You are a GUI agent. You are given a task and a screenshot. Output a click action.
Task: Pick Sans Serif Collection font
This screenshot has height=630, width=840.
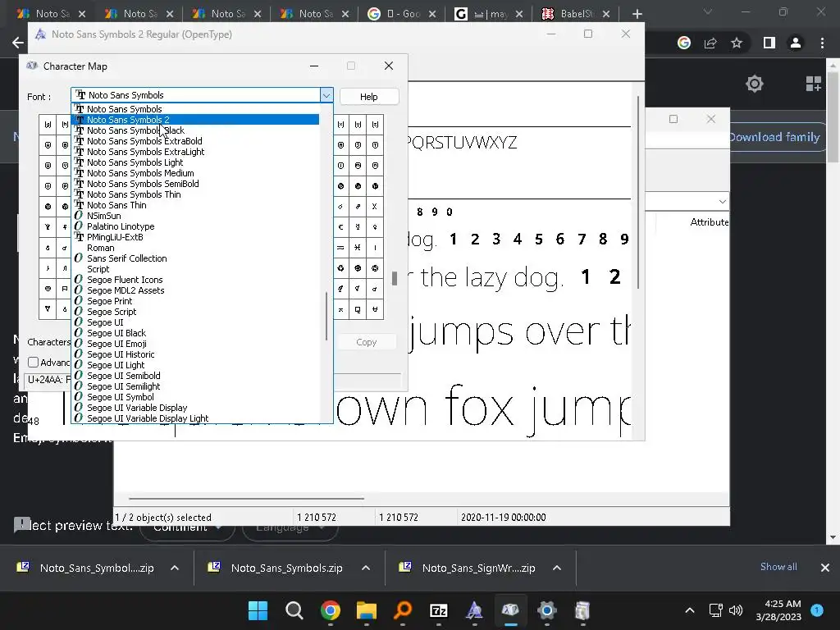[x=195, y=258]
